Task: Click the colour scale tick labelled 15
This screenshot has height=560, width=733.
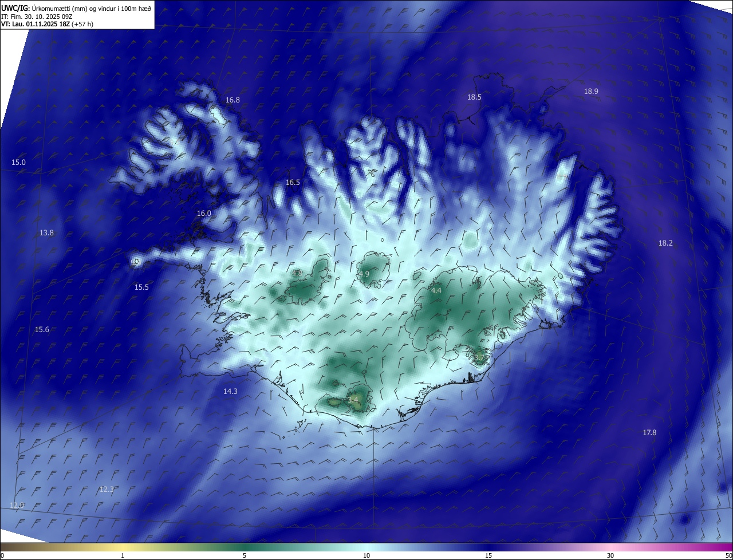Action: [488, 555]
